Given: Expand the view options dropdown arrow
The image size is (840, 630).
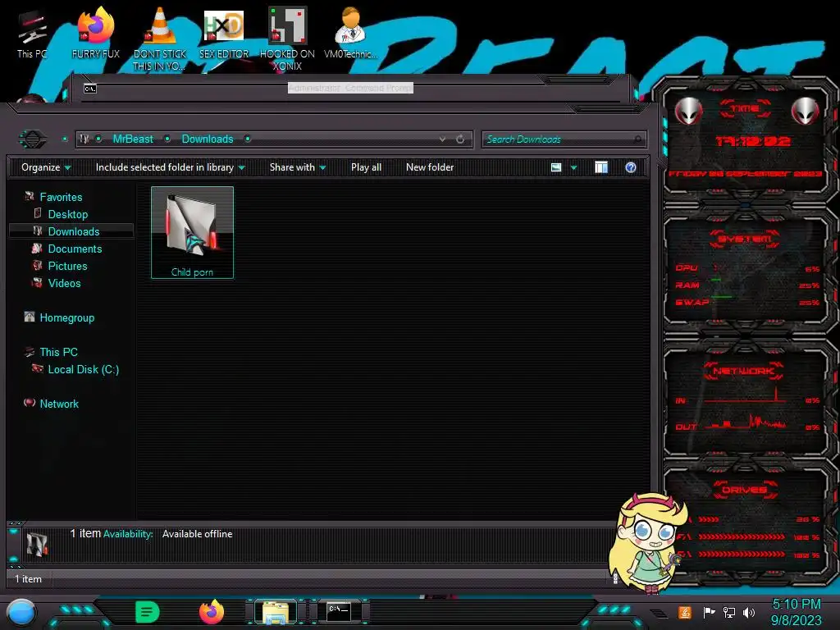Looking at the screenshot, I should tap(573, 167).
